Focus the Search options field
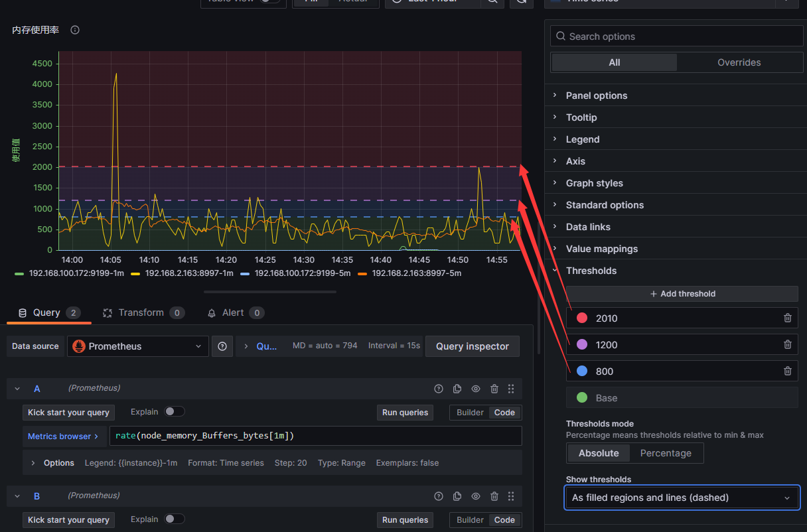 677,36
